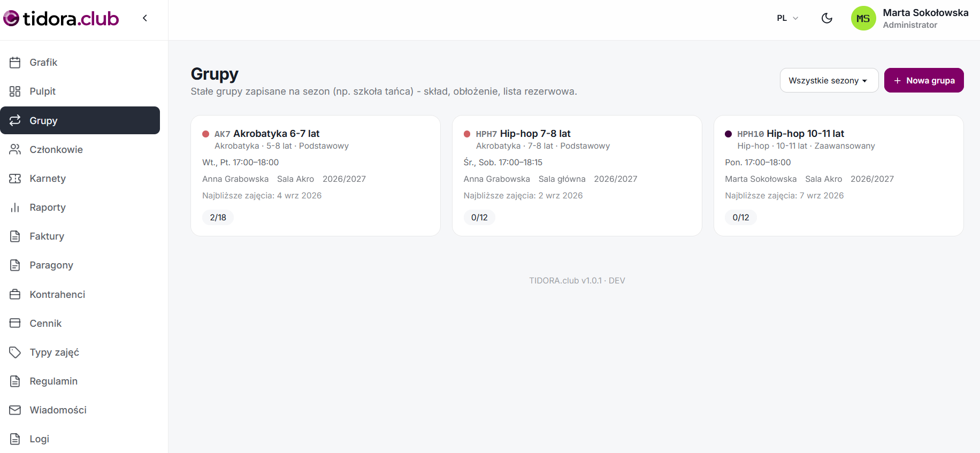Click the dark purple dot on HPH10
This screenshot has width=980, height=453.
[729, 134]
